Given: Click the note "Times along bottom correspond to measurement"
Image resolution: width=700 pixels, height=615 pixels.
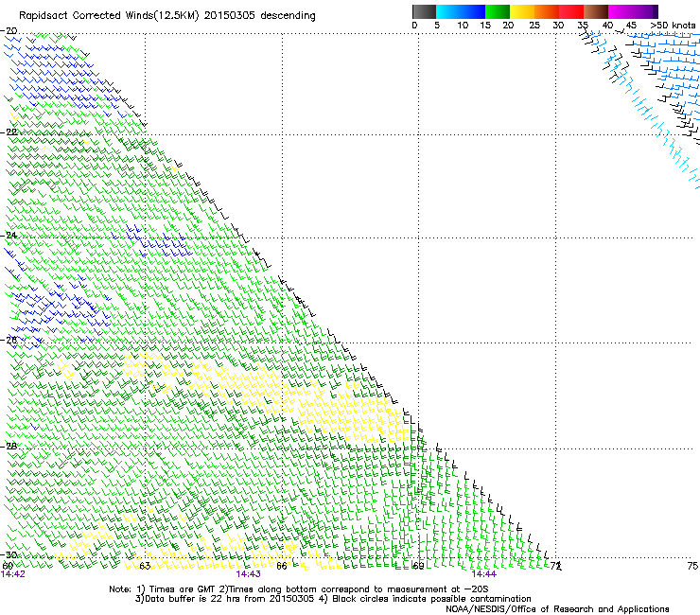Looking at the screenshot, I should tap(338, 589).
